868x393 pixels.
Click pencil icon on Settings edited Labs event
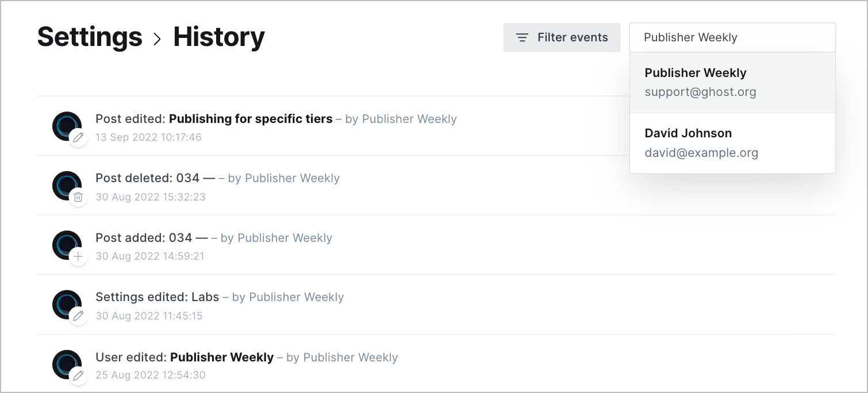coord(78,317)
